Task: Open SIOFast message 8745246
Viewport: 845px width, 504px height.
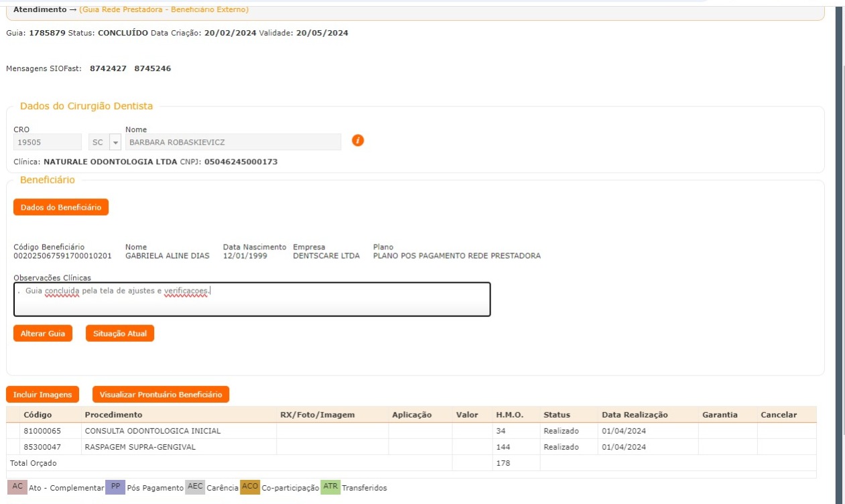Action: [153, 68]
